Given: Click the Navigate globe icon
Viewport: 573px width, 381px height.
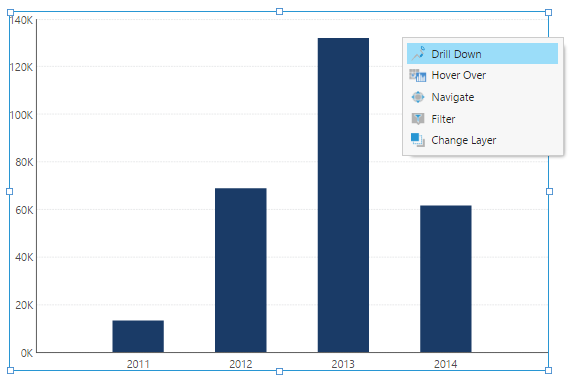Looking at the screenshot, I should (x=418, y=97).
